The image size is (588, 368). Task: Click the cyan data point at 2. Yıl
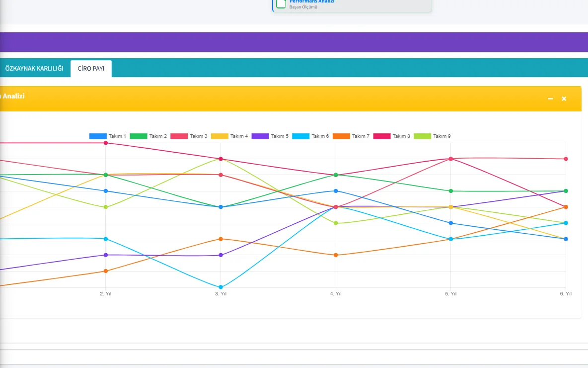tap(106, 239)
